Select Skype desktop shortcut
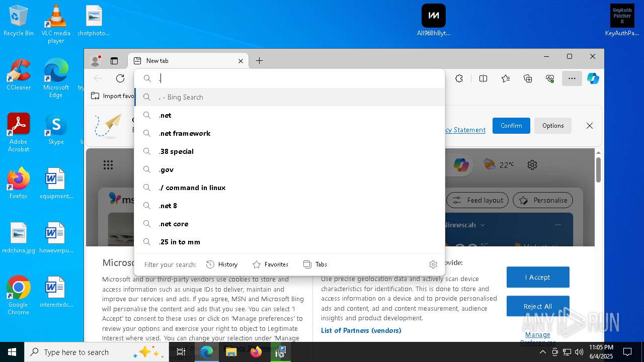 tap(56, 129)
